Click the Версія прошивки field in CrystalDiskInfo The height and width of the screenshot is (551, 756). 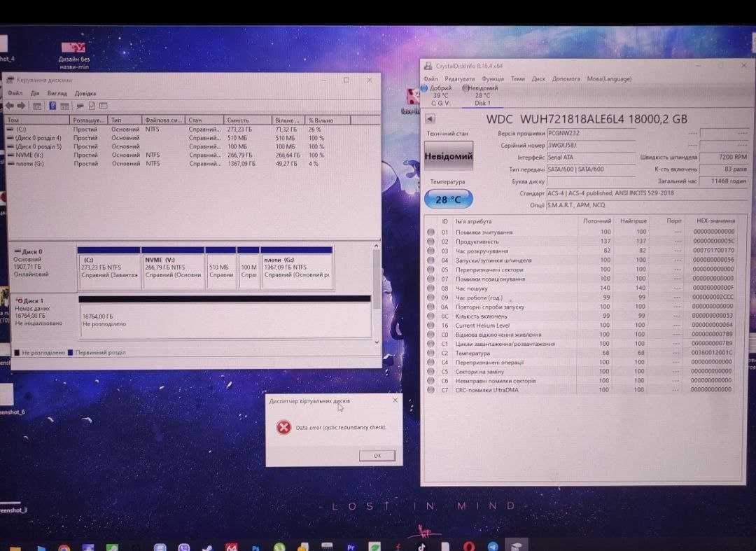click(x=591, y=133)
